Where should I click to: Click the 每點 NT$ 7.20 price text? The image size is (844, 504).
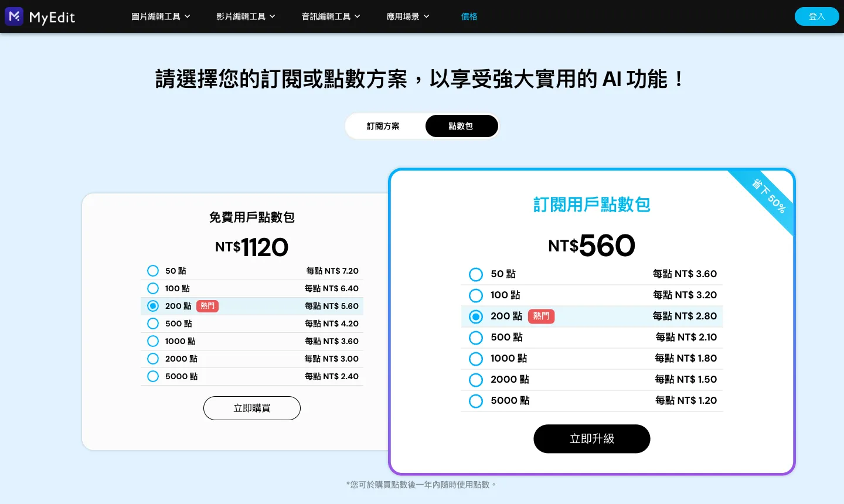pos(332,271)
